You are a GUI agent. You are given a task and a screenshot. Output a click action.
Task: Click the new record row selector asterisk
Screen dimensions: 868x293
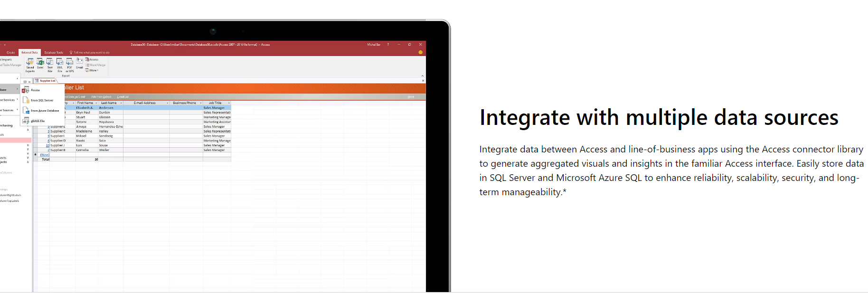[35, 155]
